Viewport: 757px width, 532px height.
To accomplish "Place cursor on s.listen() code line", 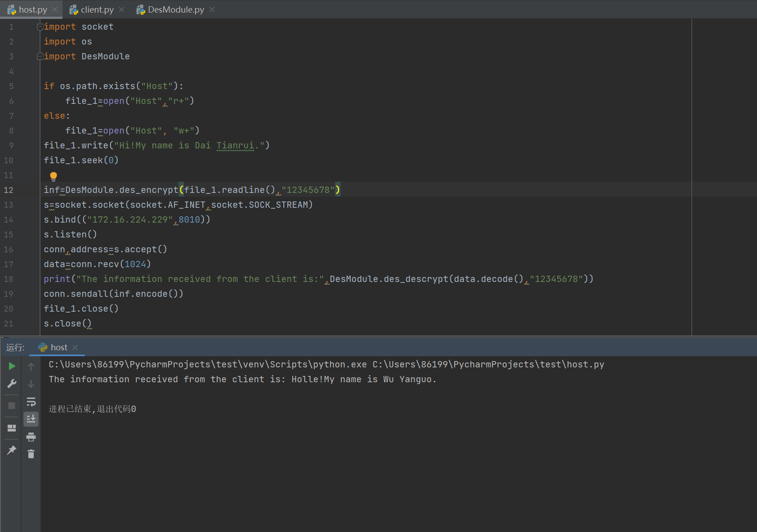I will 70,235.
